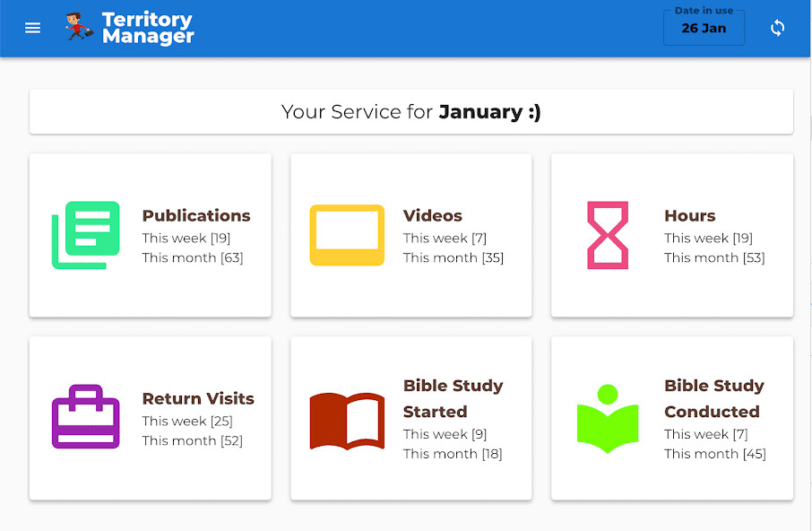This screenshot has height=531, width=812.
Task: Click the Territory Manager running man logo
Action: click(x=79, y=28)
